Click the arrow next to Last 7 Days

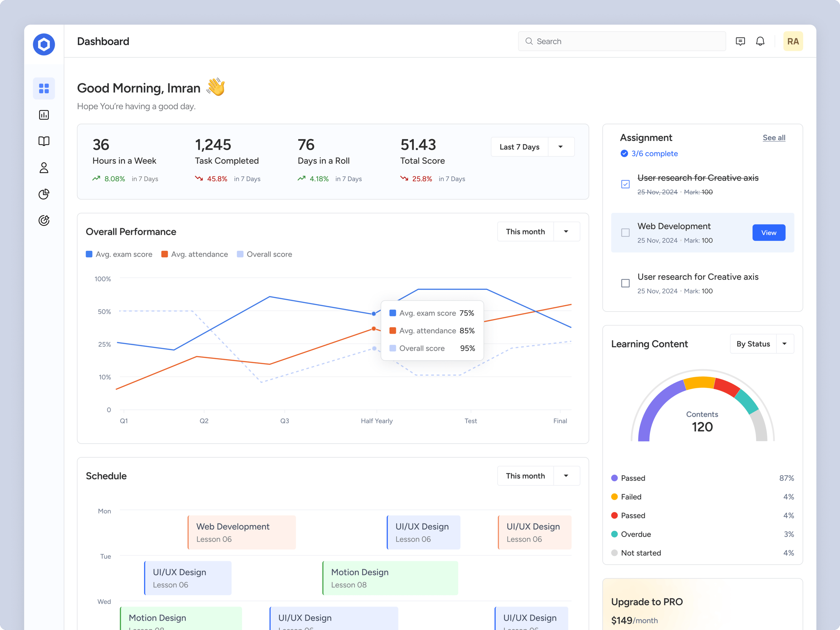560,147
